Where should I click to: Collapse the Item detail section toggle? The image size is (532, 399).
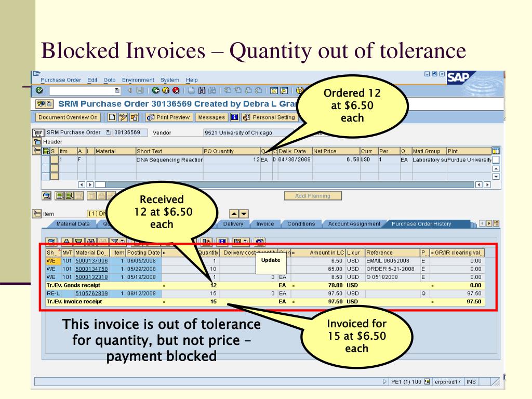[37, 214]
